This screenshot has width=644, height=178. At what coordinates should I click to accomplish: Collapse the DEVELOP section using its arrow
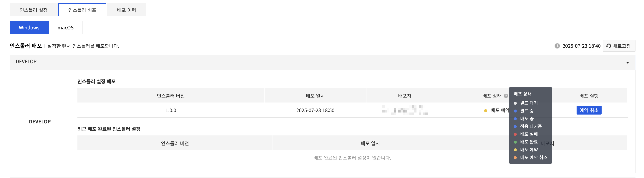627,62
